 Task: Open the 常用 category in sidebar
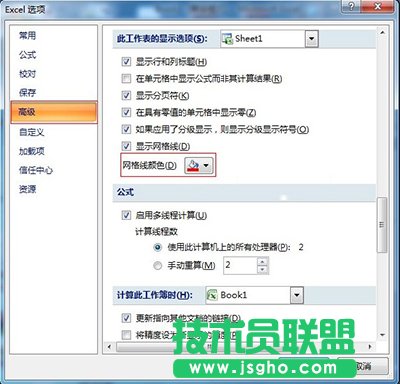click(27, 35)
